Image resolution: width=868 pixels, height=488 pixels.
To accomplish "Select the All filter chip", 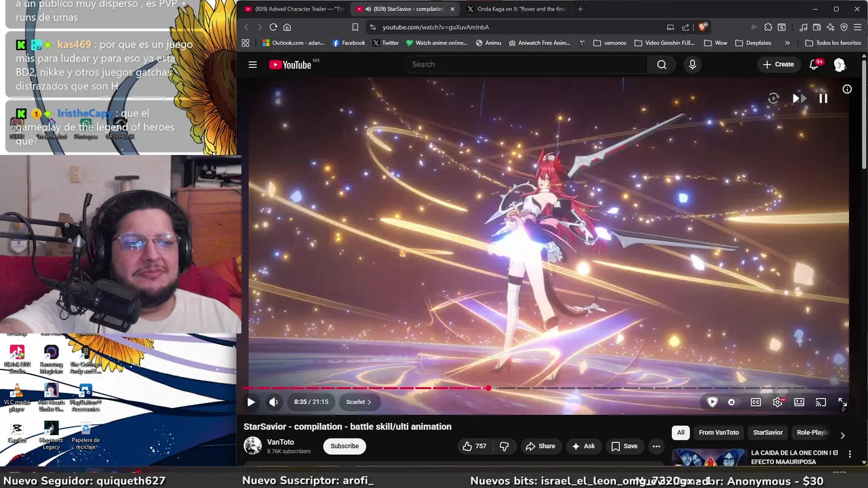I will click(681, 432).
